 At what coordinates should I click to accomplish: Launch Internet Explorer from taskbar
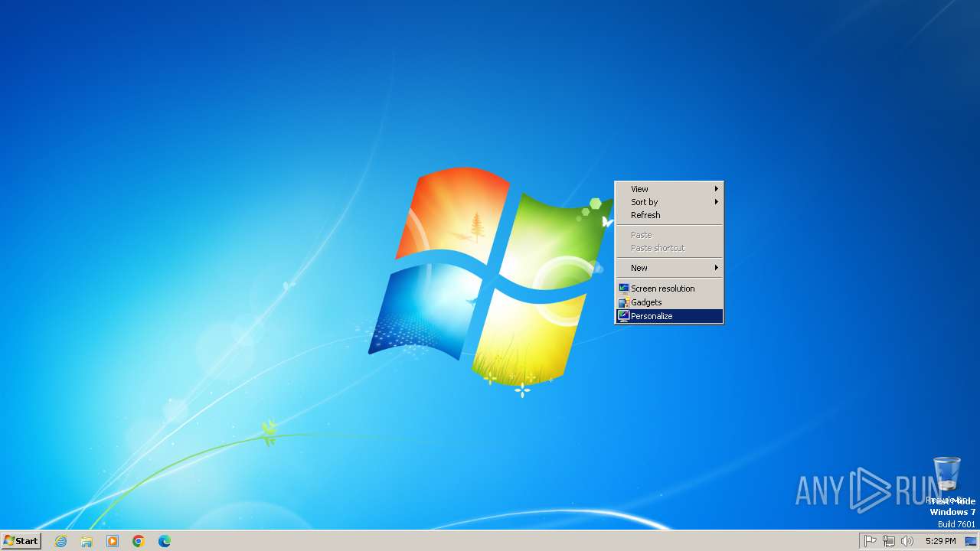60,541
